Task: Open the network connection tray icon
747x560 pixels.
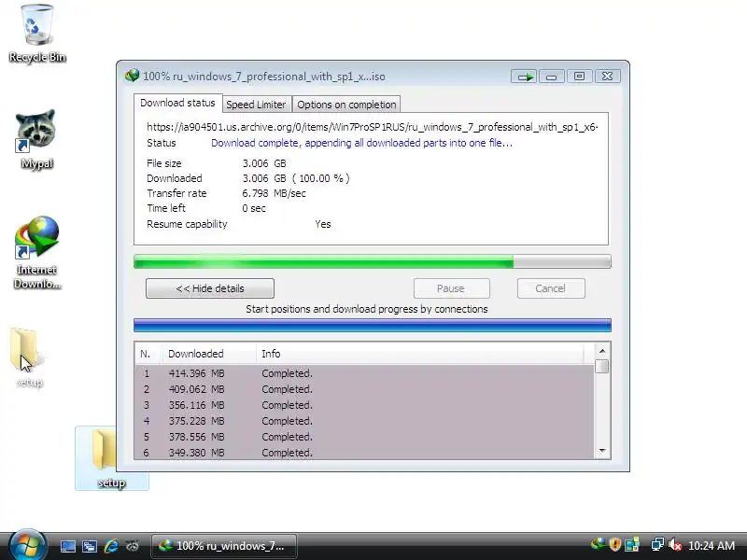Action: [x=657, y=544]
